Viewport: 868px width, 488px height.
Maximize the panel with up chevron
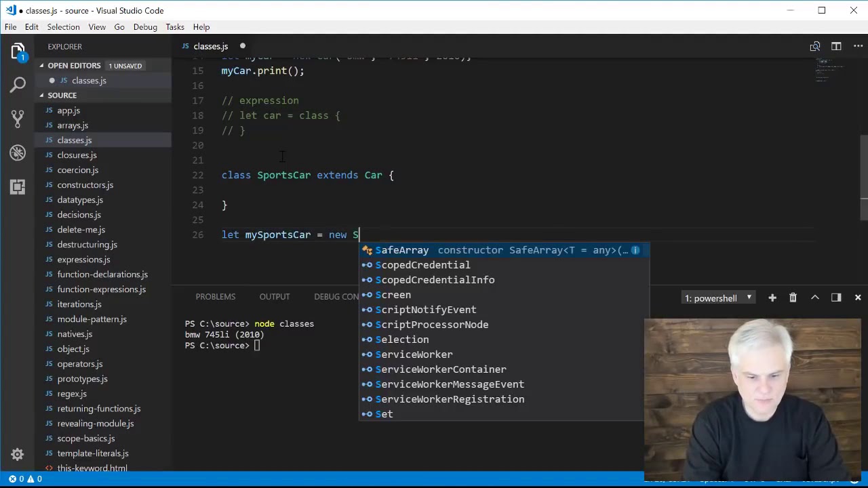coord(815,298)
